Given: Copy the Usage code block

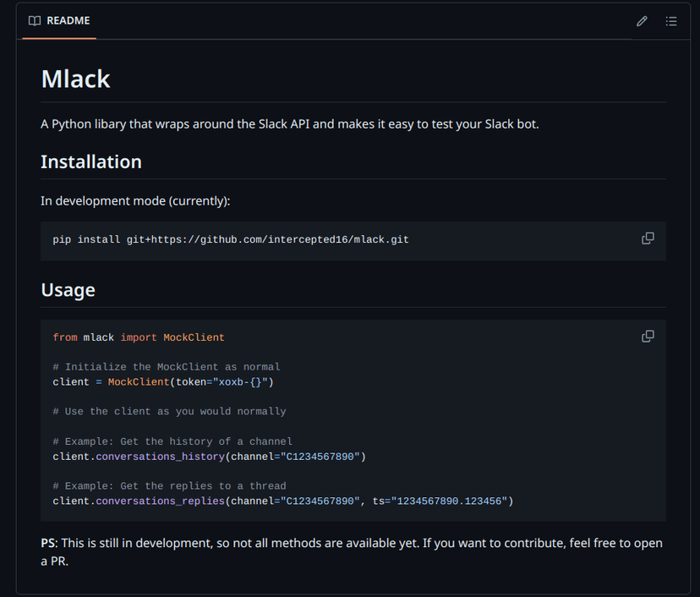Looking at the screenshot, I should (x=648, y=337).
